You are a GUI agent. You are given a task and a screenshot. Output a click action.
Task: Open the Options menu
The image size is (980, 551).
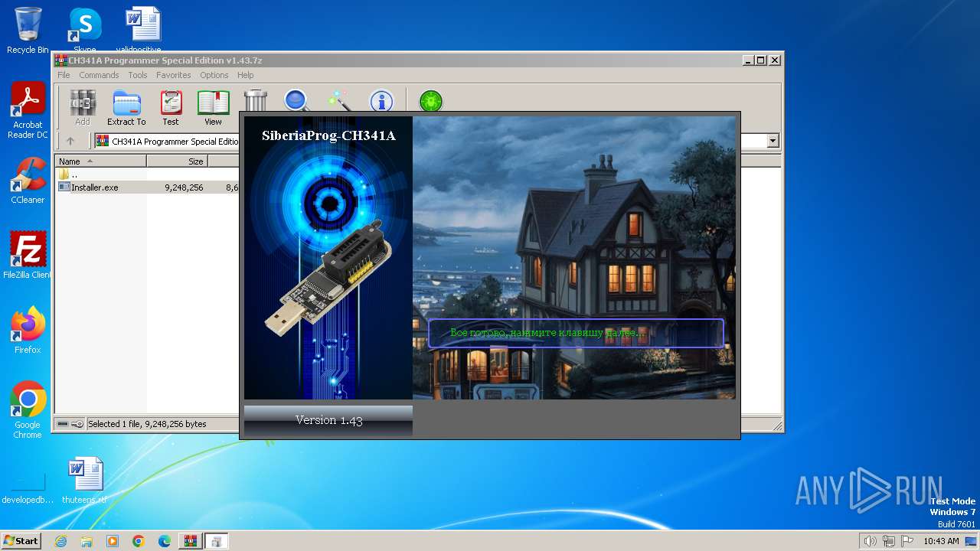(214, 75)
